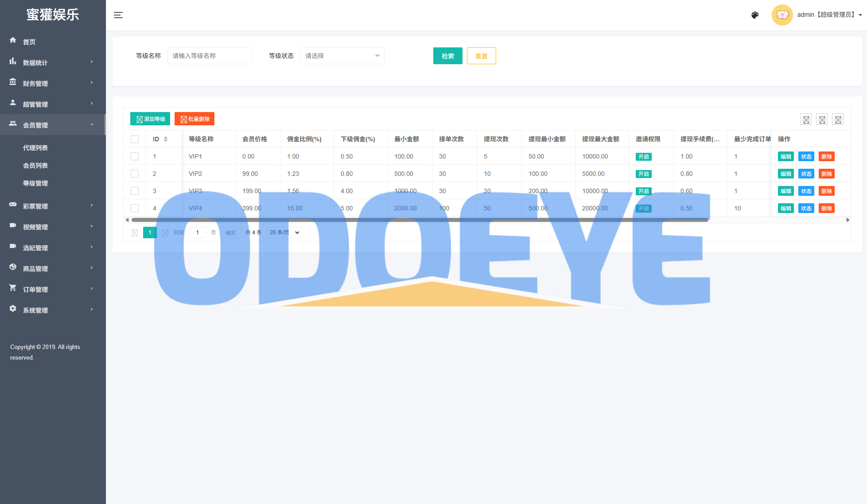Click the bank icon for 财务管理
Screen dimensions: 867x504
13,82
